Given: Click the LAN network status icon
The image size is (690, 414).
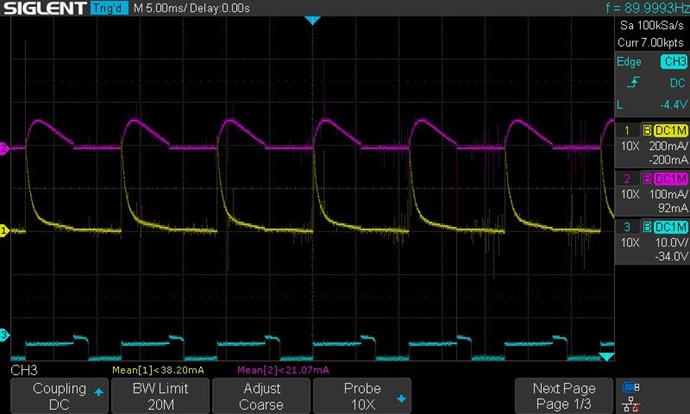Looking at the screenshot, I should (x=631, y=404).
